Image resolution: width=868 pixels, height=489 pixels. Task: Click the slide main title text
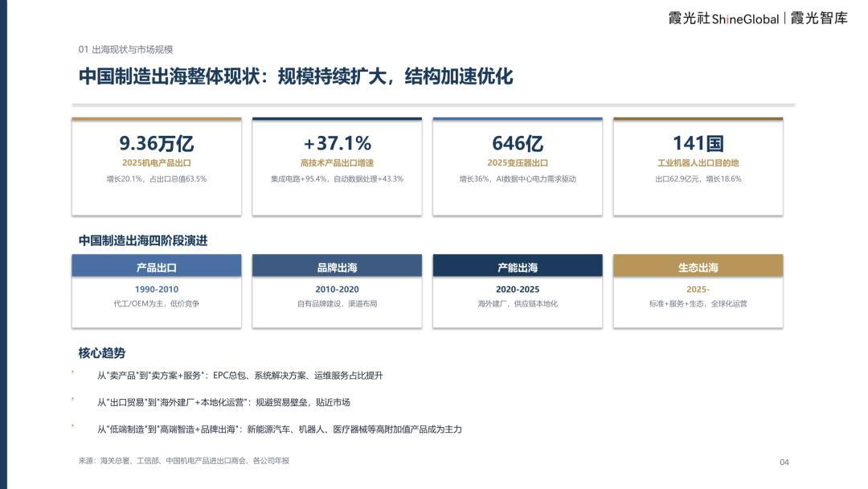296,76
